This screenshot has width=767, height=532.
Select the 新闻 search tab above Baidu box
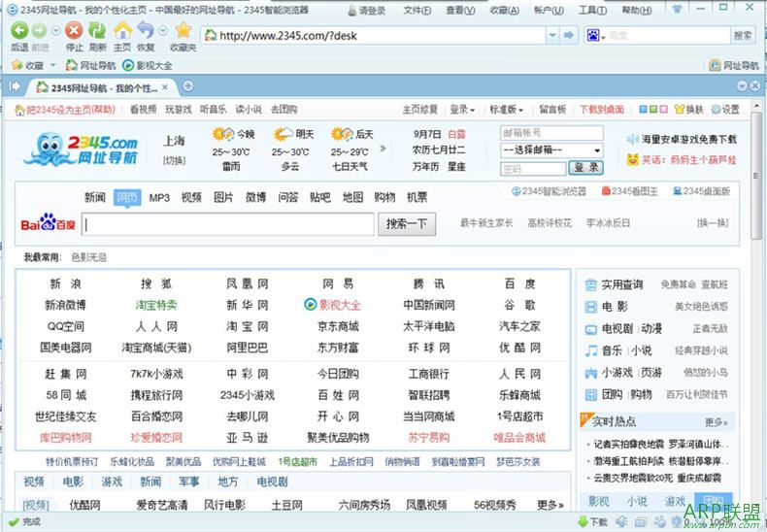click(x=95, y=197)
